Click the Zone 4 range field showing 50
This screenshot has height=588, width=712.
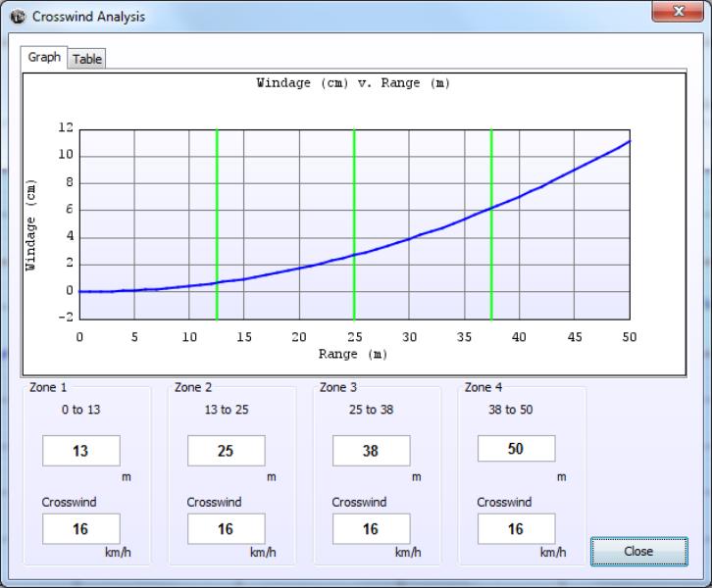pyautogui.click(x=516, y=449)
